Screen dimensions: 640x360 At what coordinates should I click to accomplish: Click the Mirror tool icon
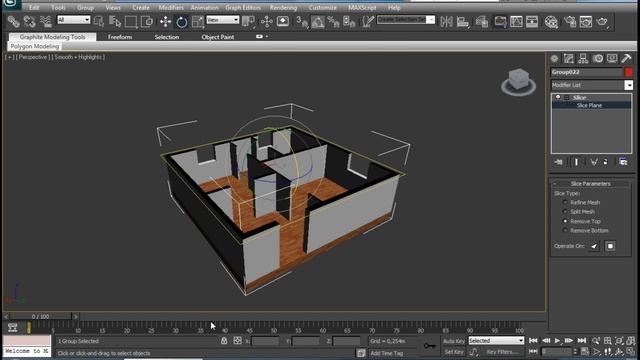[447, 21]
